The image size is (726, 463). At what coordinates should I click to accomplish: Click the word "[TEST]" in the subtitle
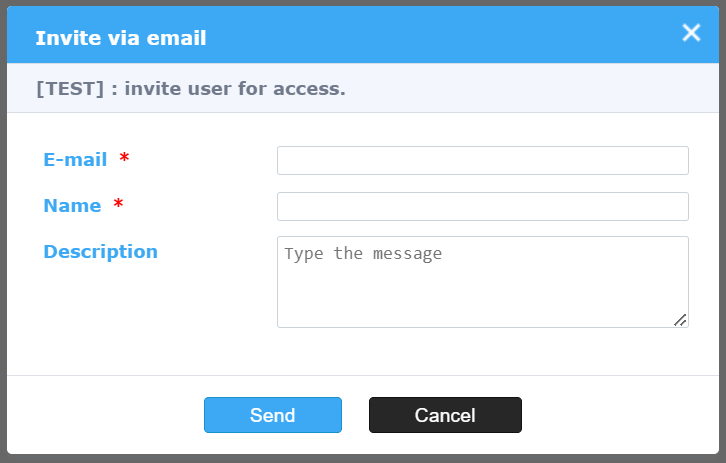70,88
